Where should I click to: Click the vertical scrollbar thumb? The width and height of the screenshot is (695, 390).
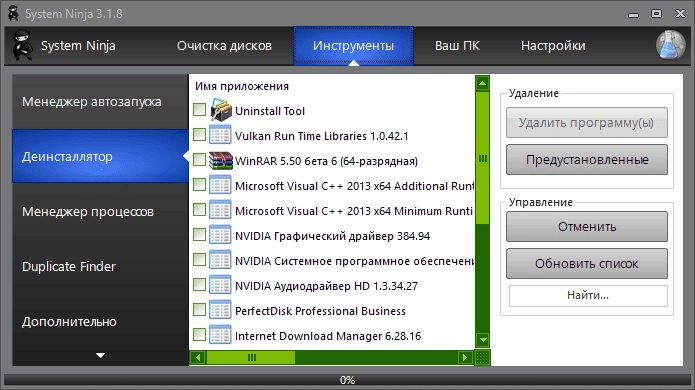(482, 158)
